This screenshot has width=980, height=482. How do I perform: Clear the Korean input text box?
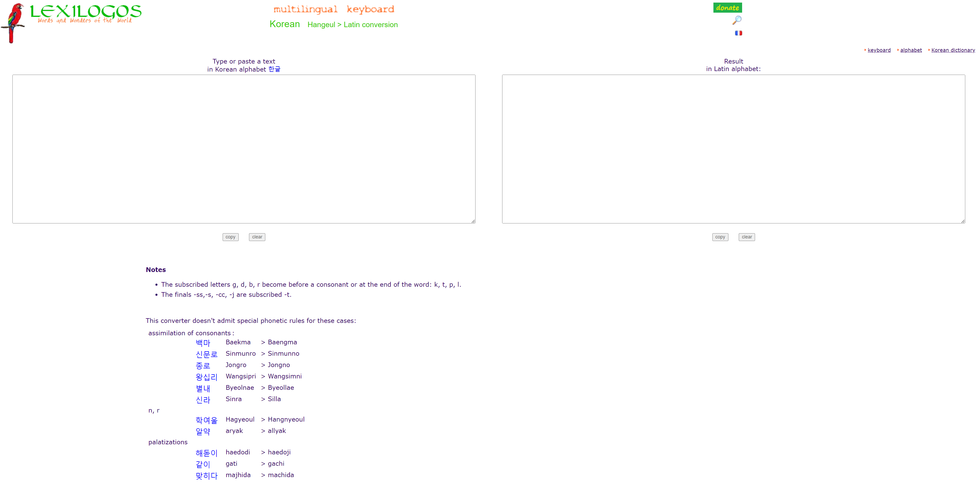(257, 237)
